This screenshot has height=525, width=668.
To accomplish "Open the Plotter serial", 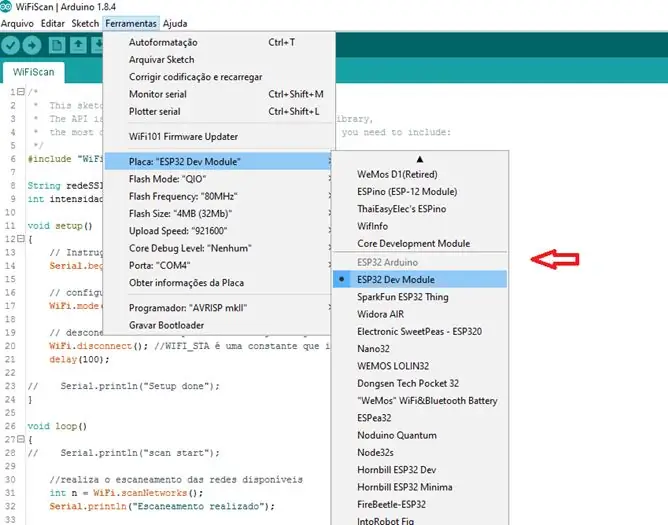I will tap(218, 112).
